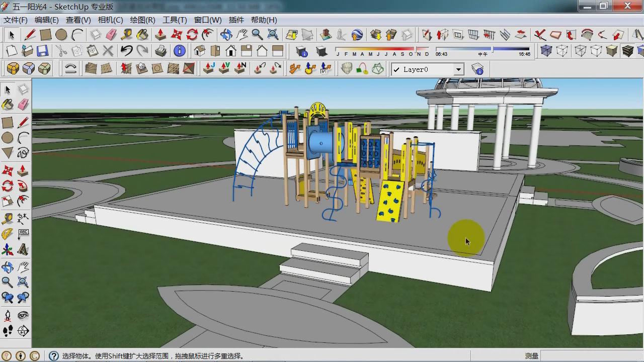The height and width of the screenshot is (362, 644).
Task: Switch to Wireframe face style
Action: [581, 51]
